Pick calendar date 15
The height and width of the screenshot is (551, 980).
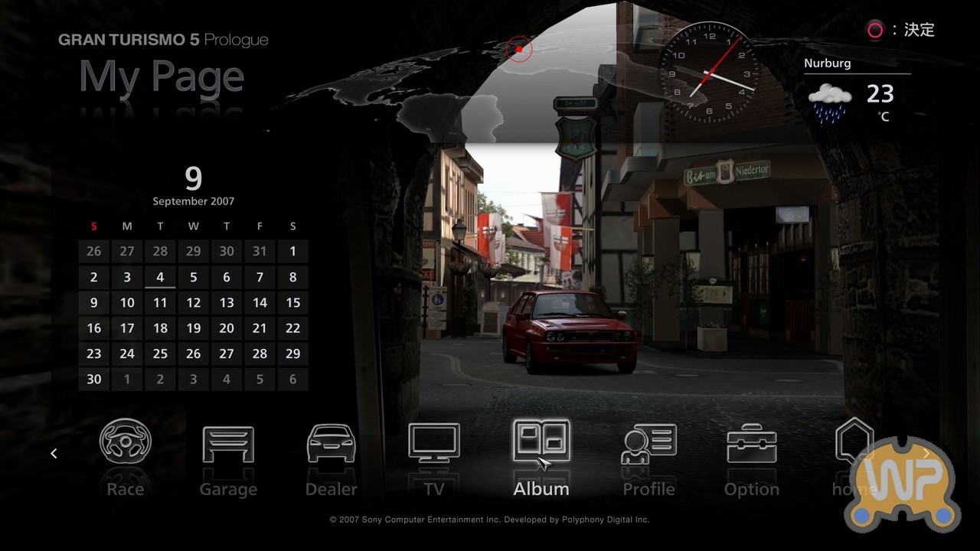292,303
